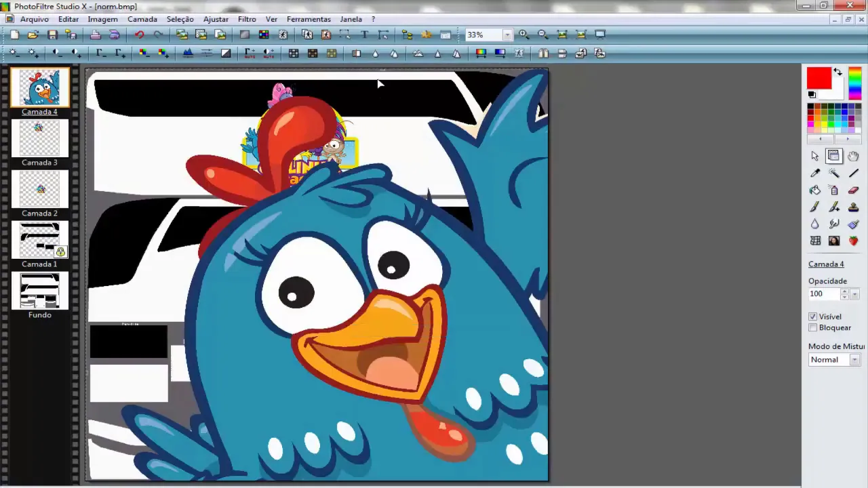The width and height of the screenshot is (868, 488).
Task: Click the Save floppy disk icon
Action: coord(52,35)
